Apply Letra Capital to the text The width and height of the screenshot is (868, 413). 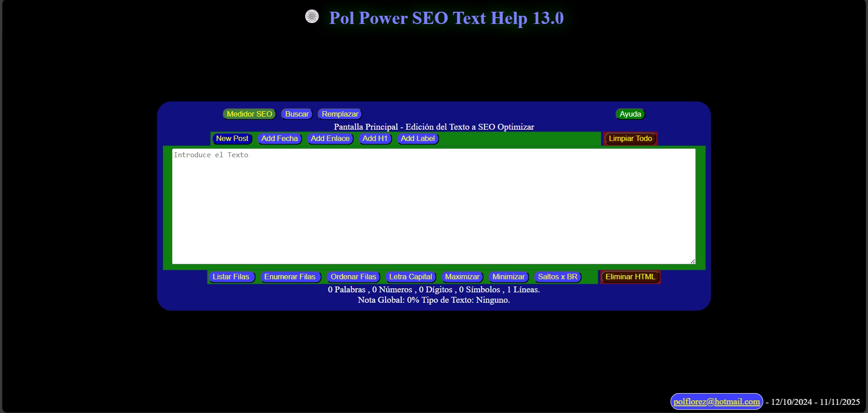410,277
